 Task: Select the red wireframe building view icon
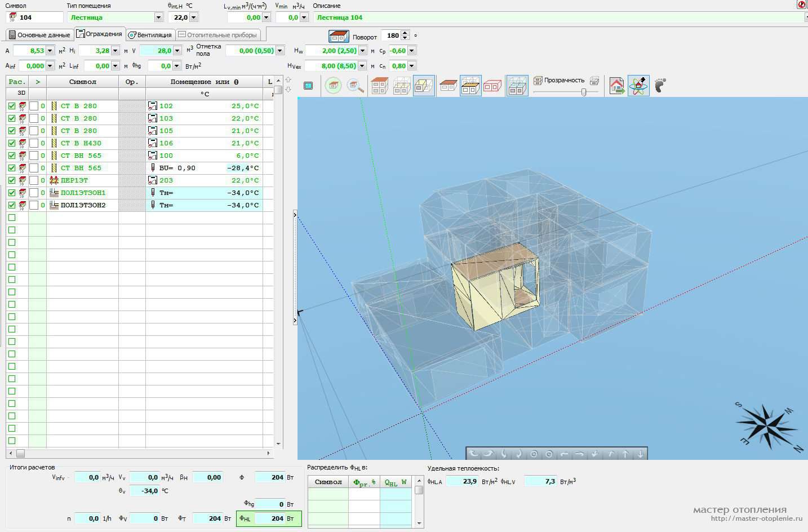tap(492, 86)
